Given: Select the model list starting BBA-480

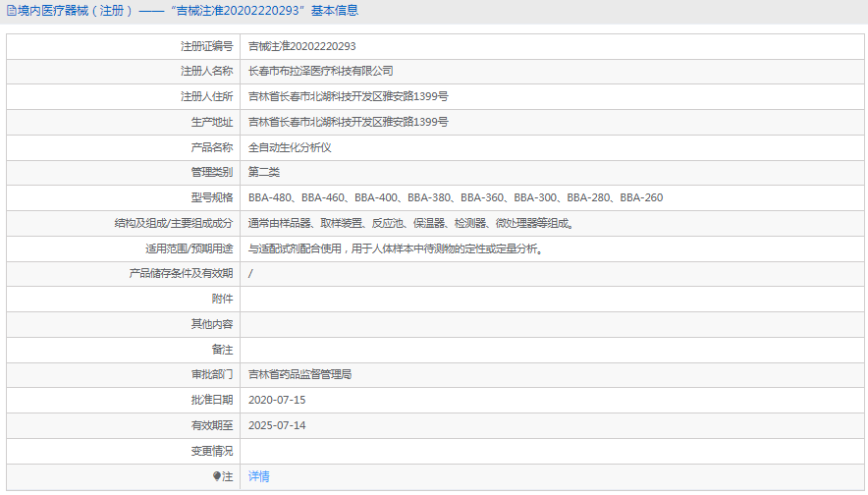Looking at the screenshot, I should (456, 197).
